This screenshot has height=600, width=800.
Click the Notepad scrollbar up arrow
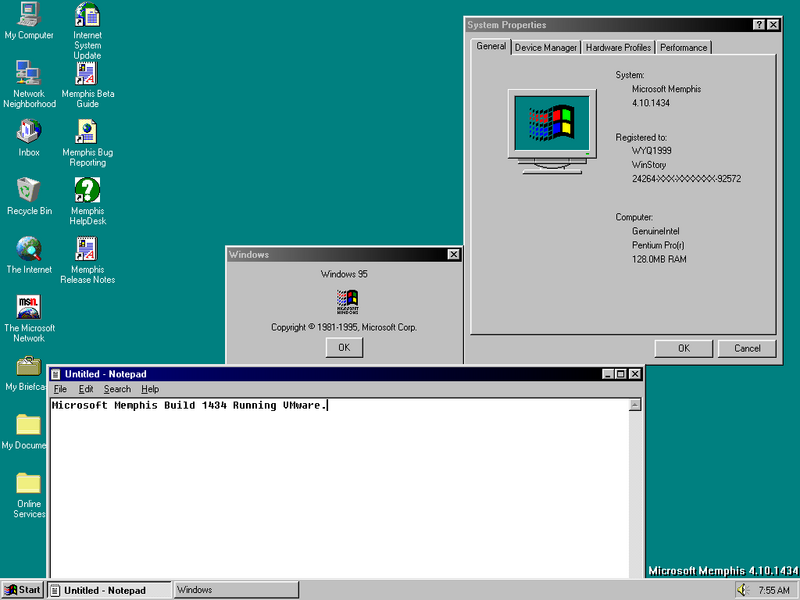pos(635,405)
